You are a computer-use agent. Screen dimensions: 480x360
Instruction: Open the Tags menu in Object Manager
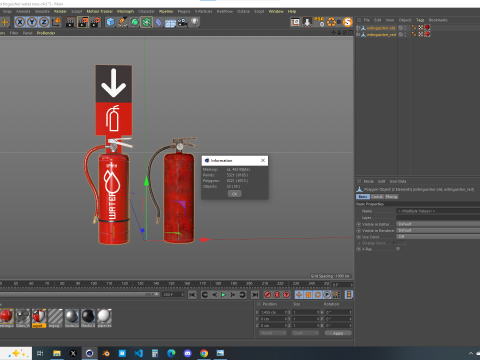click(x=420, y=20)
